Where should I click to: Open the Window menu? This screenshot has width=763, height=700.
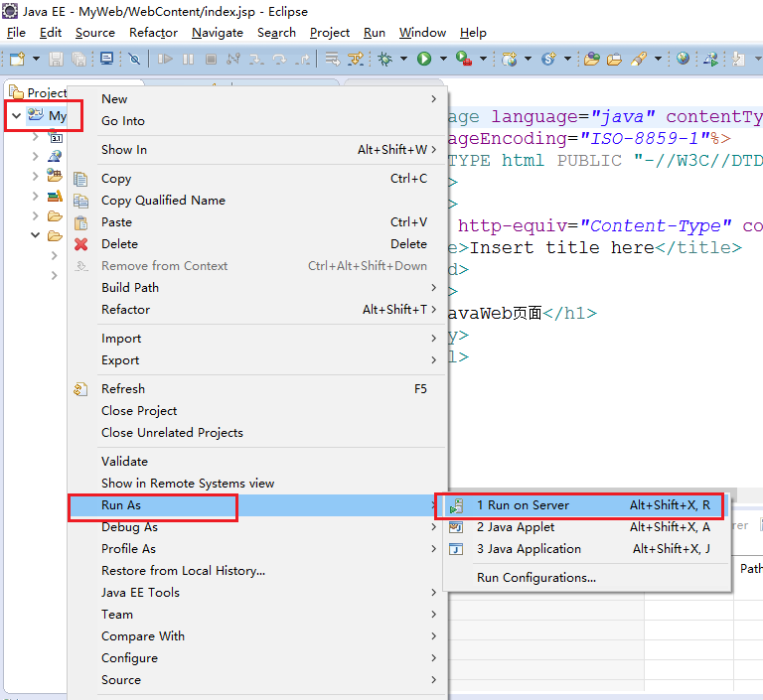pos(422,33)
